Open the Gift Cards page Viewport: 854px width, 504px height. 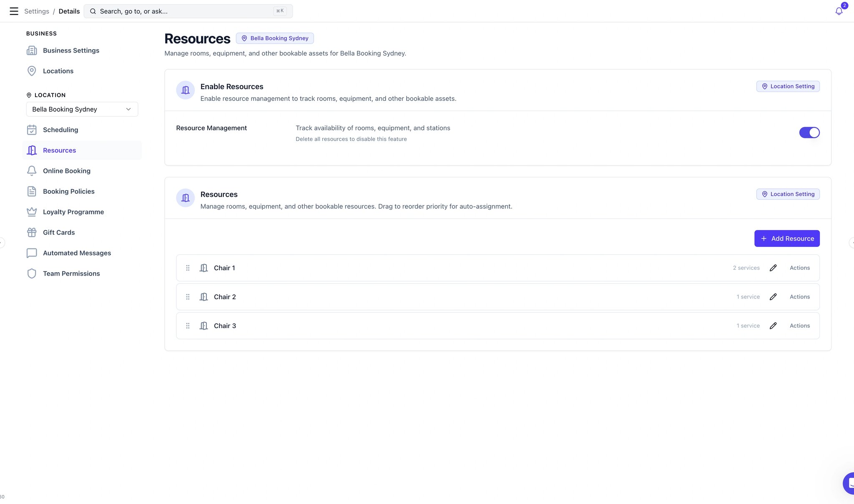pyautogui.click(x=59, y=232)
